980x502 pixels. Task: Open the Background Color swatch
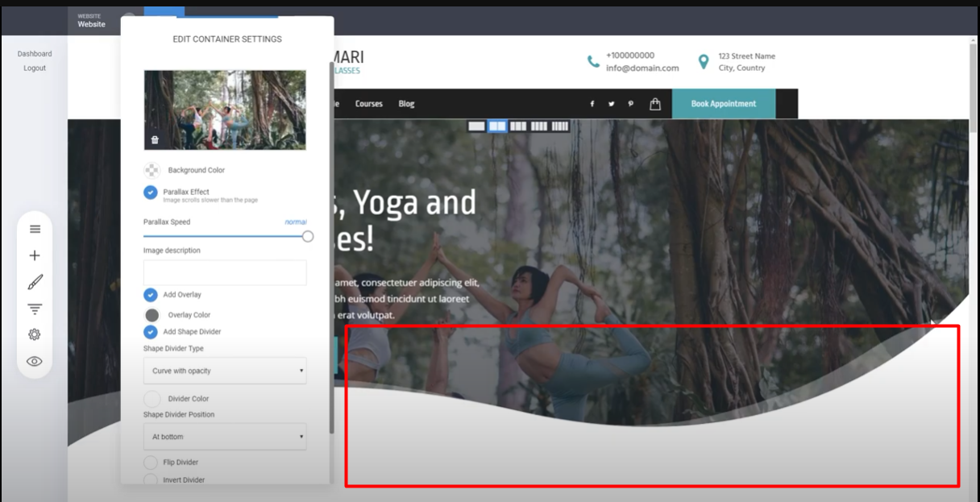coord(152,170)
